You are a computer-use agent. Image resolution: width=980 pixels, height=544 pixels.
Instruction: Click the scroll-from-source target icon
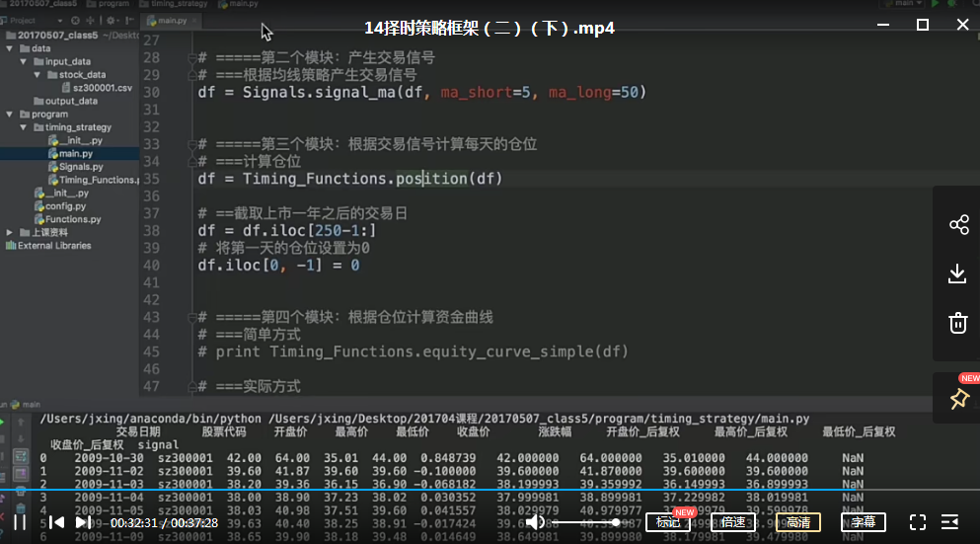point(75,21)
